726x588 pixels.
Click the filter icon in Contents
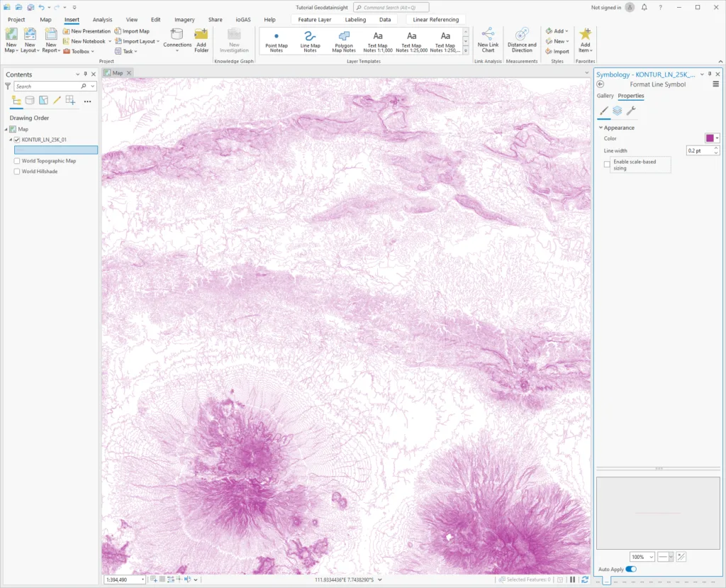coord(8,87)
